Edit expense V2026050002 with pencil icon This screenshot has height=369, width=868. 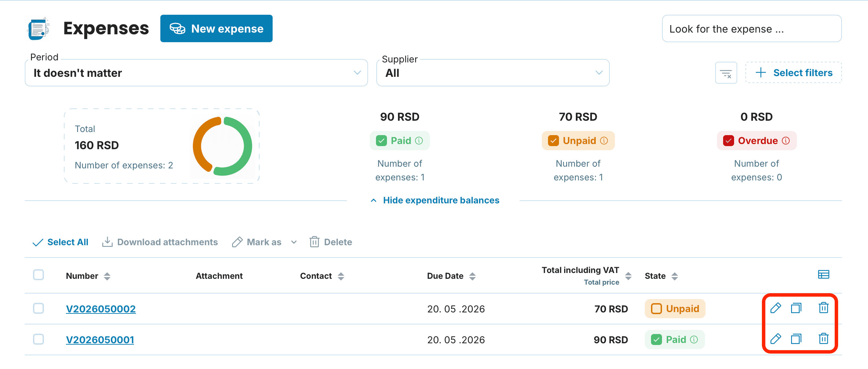coord(776,308)
